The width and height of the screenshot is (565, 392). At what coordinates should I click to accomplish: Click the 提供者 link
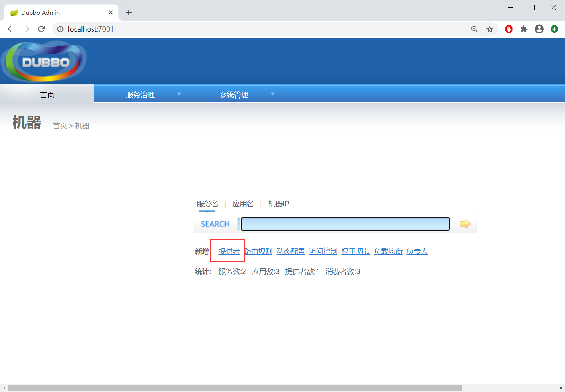[229, 251]
